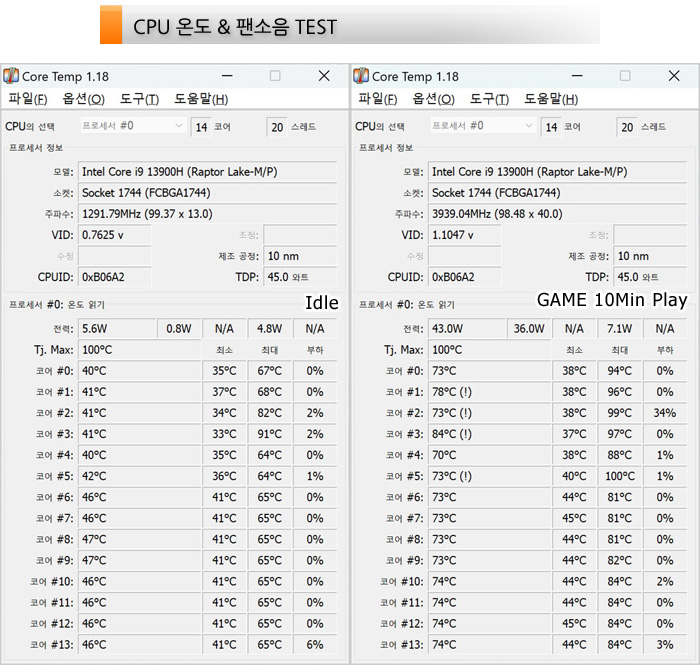Click frequency value 1291.79MHz (99.37 x 13.0)
The image size is (700, 671).
pyautogui.click(x=208, y=214)
